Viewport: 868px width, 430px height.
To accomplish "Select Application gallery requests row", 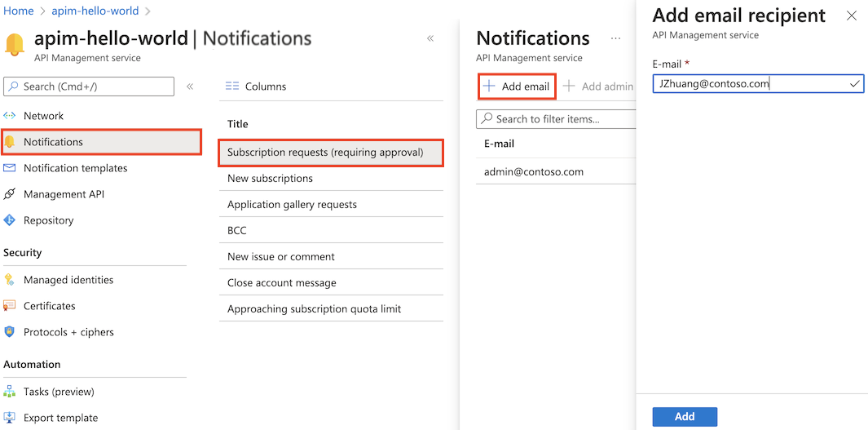I will [x=331, y=205].
